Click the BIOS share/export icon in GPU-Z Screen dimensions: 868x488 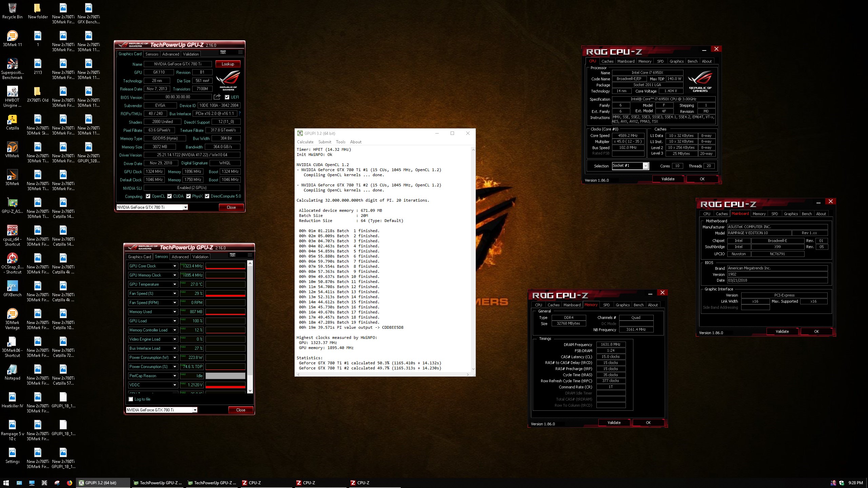[217, 97]
